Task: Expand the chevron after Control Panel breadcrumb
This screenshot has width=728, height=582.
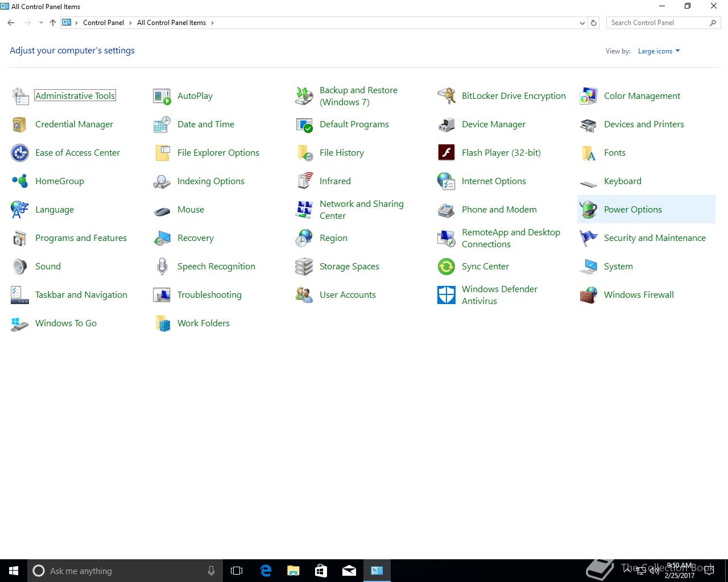Action: (x=131, y=23)
